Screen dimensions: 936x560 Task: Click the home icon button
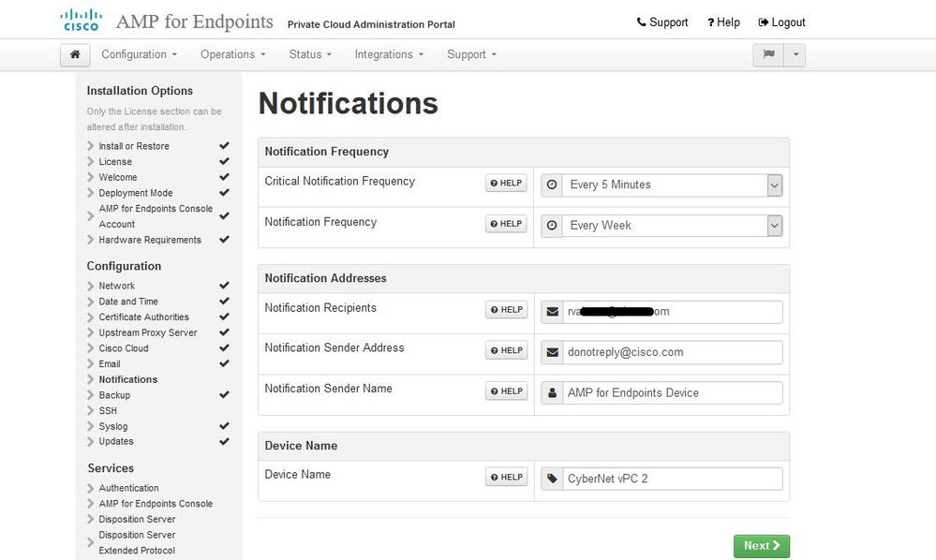tap(75, 55)
